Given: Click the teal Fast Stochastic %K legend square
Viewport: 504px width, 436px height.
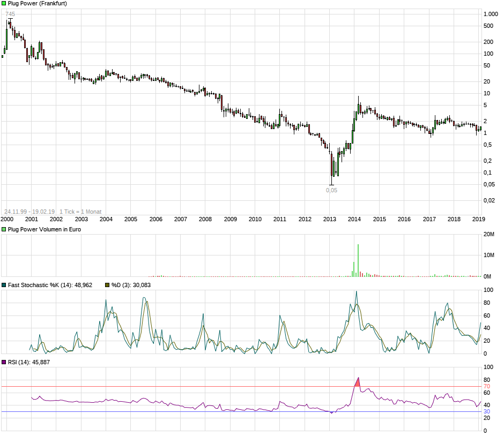Looking at the screenshot, I should [4, 285].
